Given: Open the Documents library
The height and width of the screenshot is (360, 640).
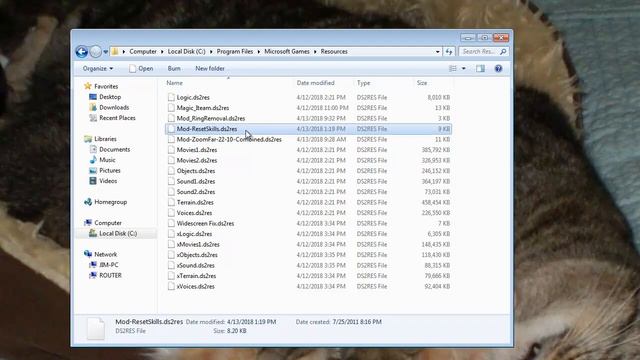Looking at the screenshot, I should point(115,149).
